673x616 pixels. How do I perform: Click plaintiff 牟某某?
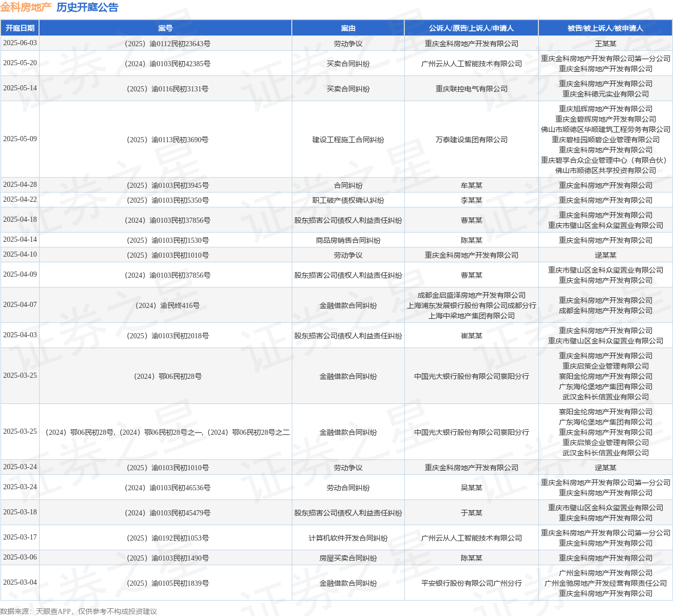(472, 185)
